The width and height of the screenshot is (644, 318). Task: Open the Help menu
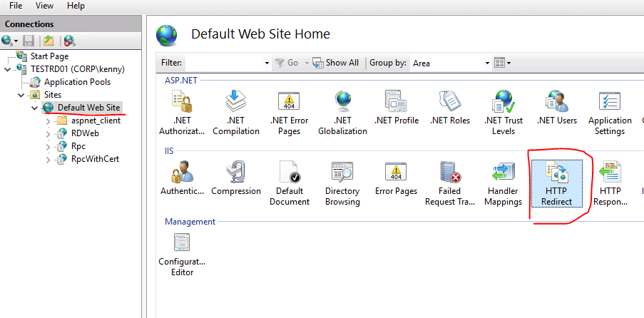tap(76, 6)
